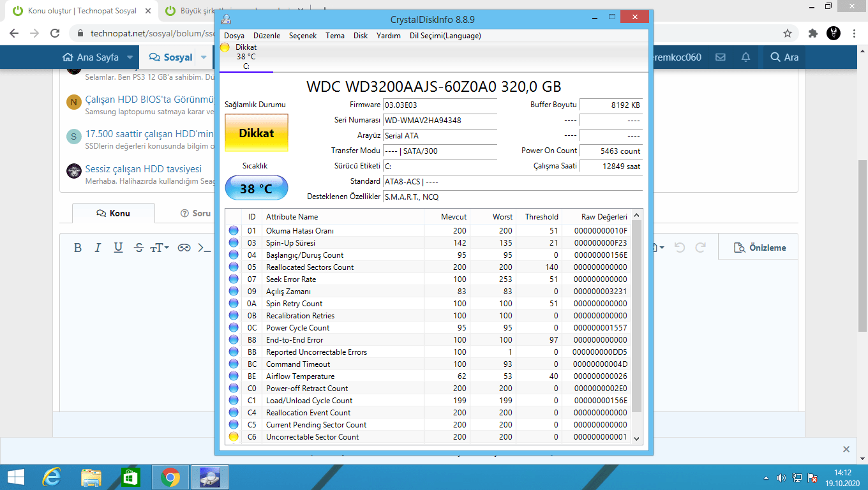Click the Threshold column header
The height and width of the screenshot is (490, 868).
click(539, 216)
